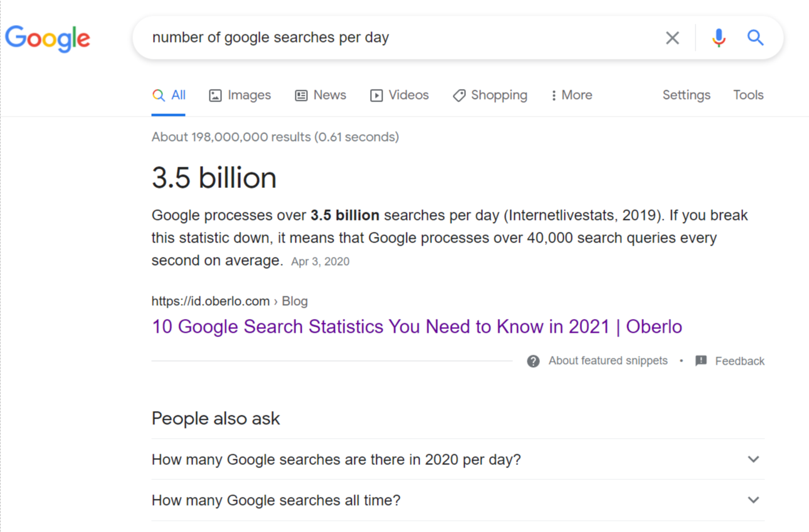Image resolution: width=809 pixels, height=532 pixels.
Task: Open the Settings menu
Action: pyautogui.click(x=686, y=95)
